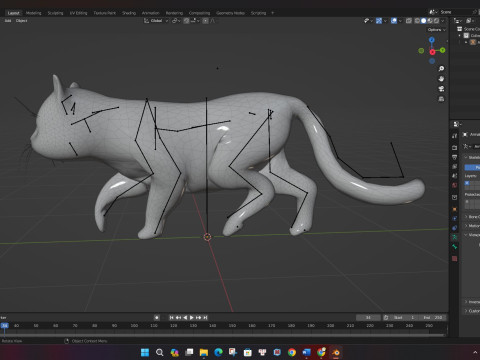Open the Object Data armature properties tab
The width and height of the screenshot is (480, 360).
tap(455, 237)
